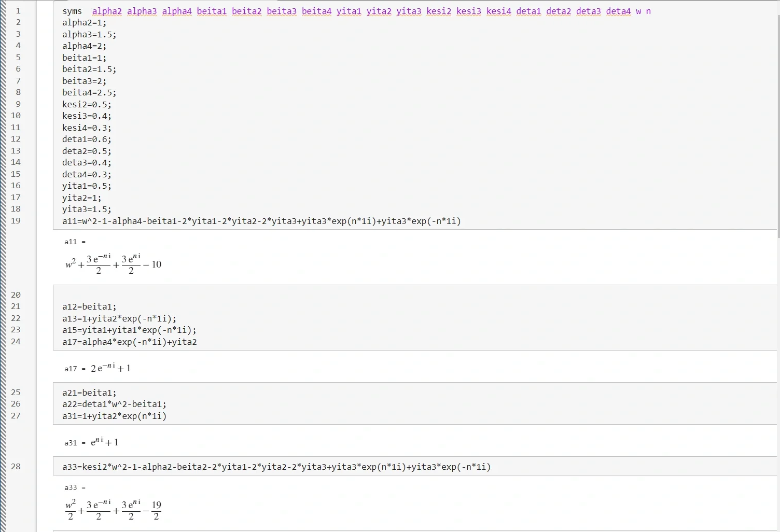Place cursor on 'a15=yita1+yita1*exp(-n*1i);' line

[x=129, y=330]
